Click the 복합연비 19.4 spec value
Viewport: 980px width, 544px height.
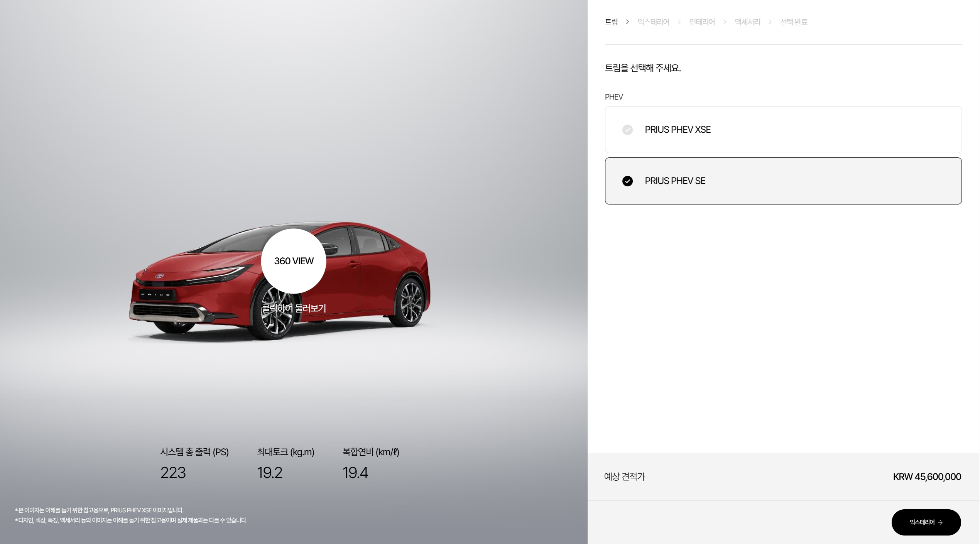(x=355, y=473)
